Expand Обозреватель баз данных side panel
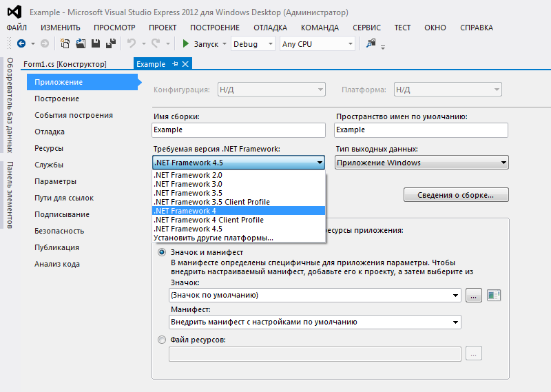This screenshot has width=551, height=392. point(10,105)
